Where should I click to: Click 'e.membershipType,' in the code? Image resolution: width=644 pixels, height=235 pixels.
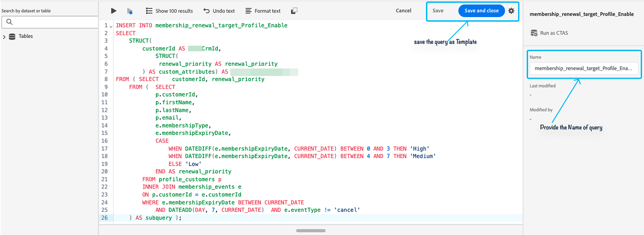(x=184, y=125)
